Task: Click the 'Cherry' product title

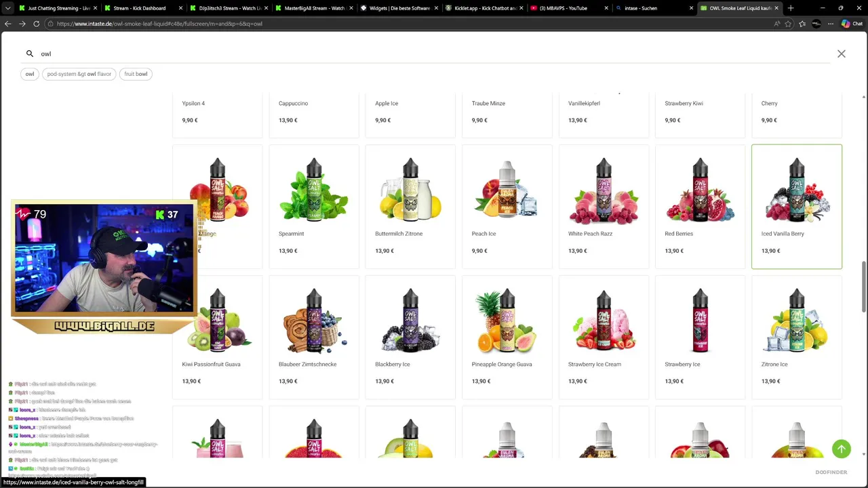Action: [x=769, y=103]
